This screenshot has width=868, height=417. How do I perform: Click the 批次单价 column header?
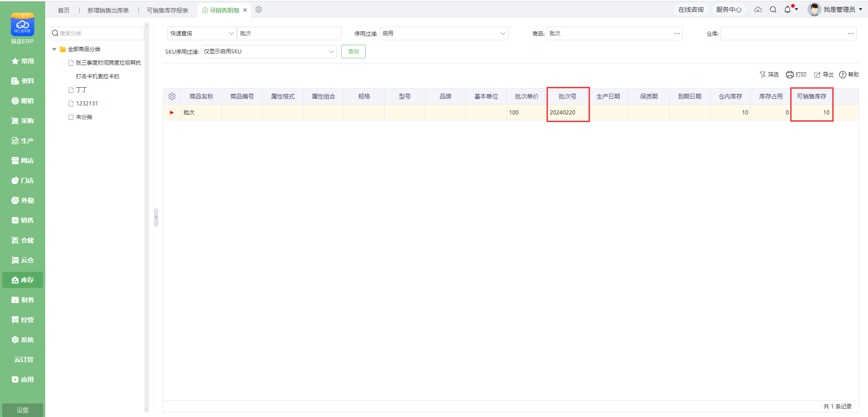[x=527, y=96]
